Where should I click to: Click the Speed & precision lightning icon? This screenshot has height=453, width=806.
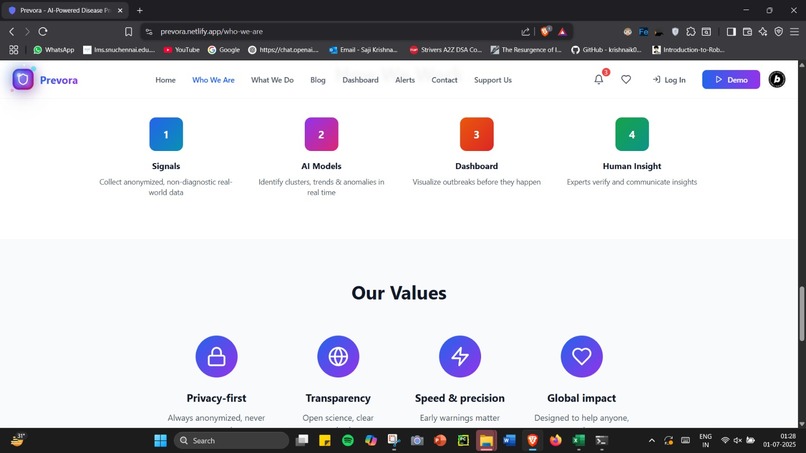click(460, 356)
